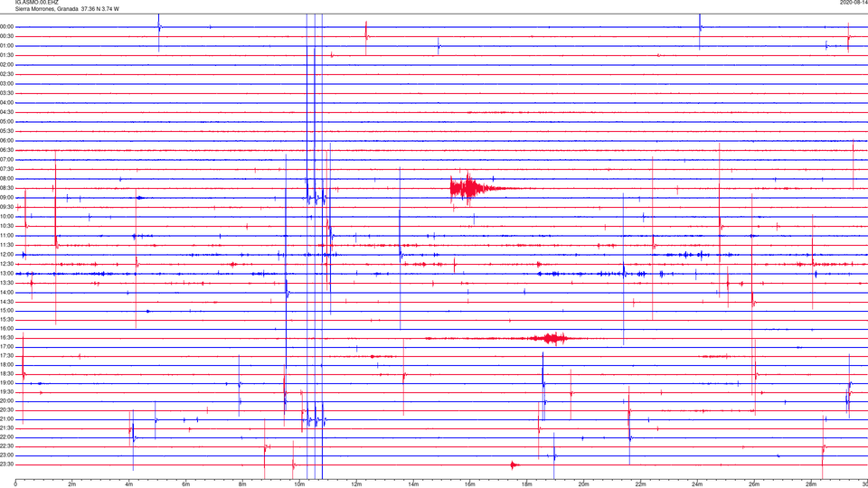
Task: Click the 20m tick on the minute axis
Action: click(x=583, y=484)
